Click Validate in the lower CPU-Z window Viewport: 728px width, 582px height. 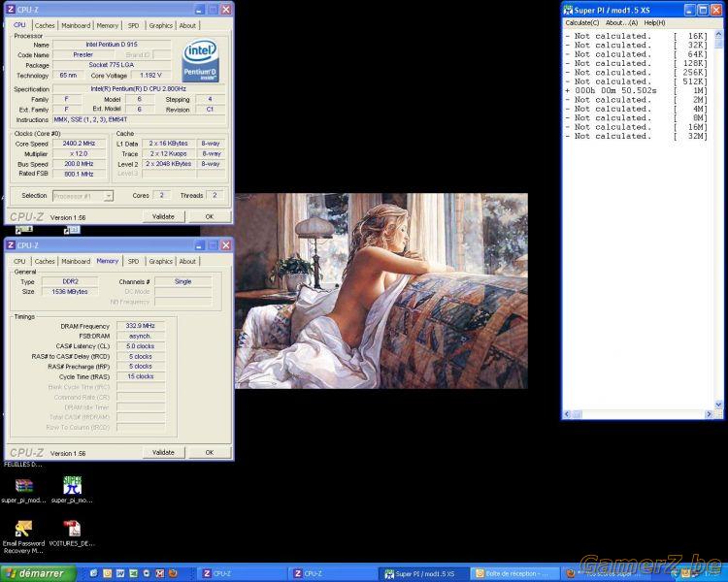(x=163, y=453)
